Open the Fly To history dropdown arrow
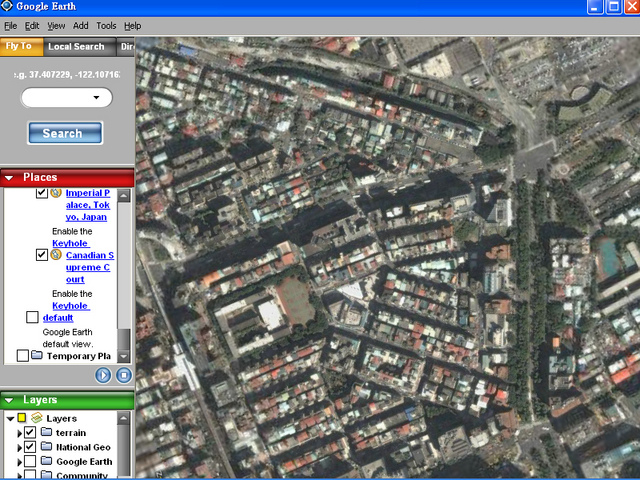The width and height of the screenshot is (640, 480). tap(96, 98)
